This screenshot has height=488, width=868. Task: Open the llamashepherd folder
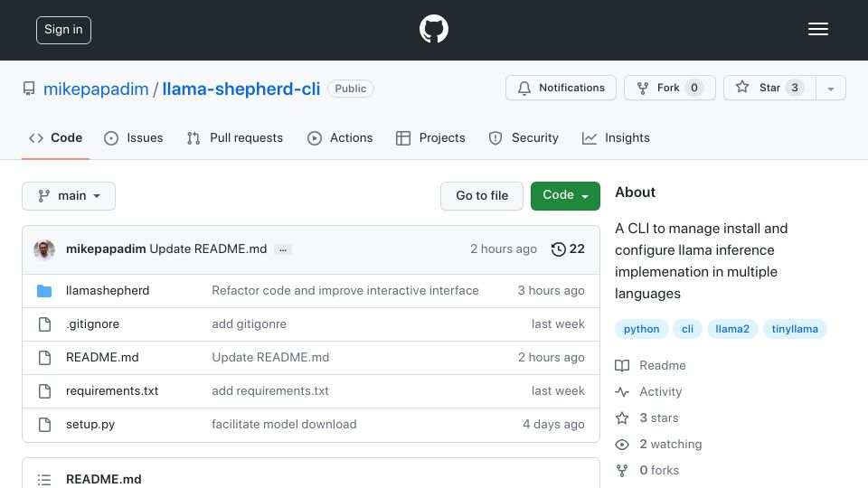(108, 290)
